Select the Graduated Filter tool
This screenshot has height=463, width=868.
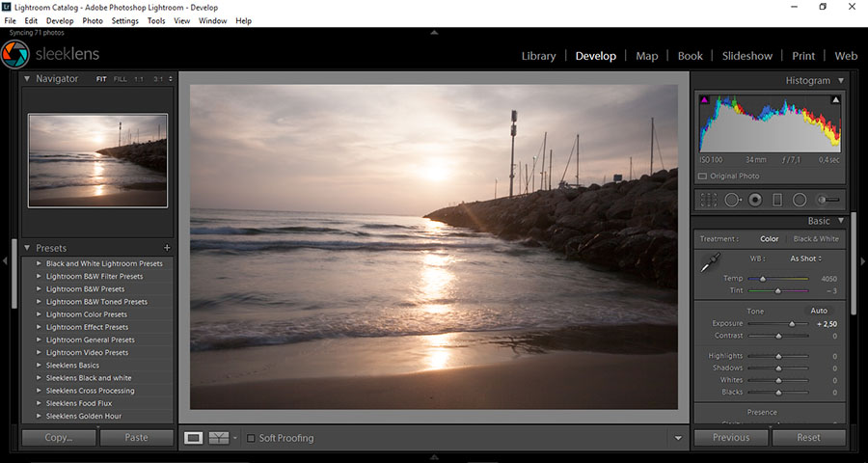777,200
